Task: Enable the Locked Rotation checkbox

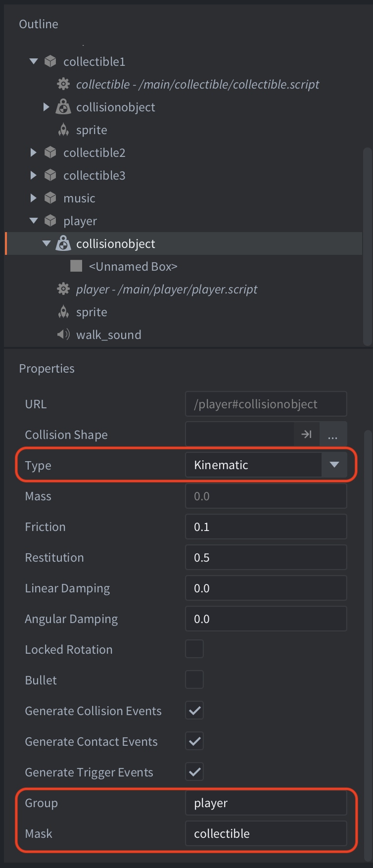Action: point(194,649)
